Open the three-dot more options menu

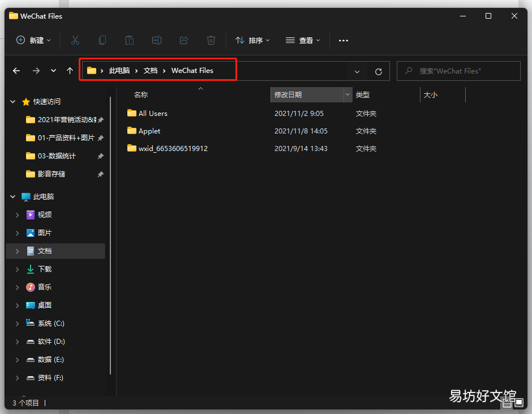[344, 40]
